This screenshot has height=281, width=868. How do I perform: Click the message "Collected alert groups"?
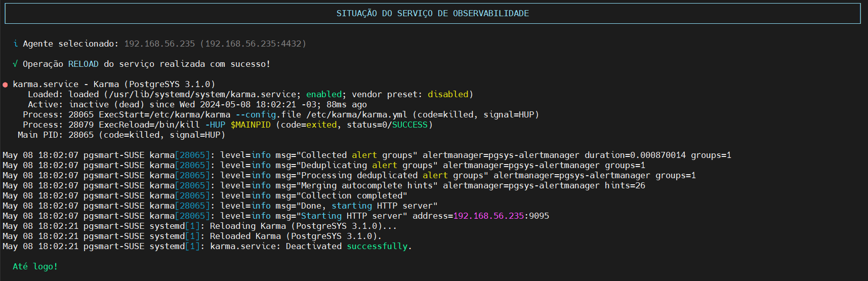[x=357, y=155]
